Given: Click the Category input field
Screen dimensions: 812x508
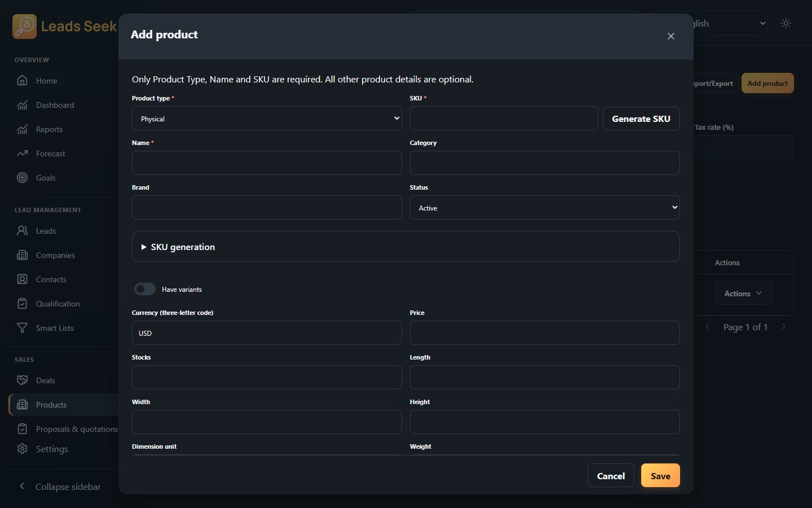Looking at the screenshot, I should (545, 163).
